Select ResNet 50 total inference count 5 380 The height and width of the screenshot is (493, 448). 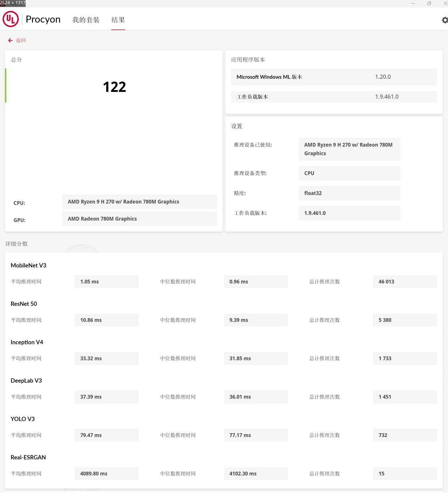tap(404, 320)
